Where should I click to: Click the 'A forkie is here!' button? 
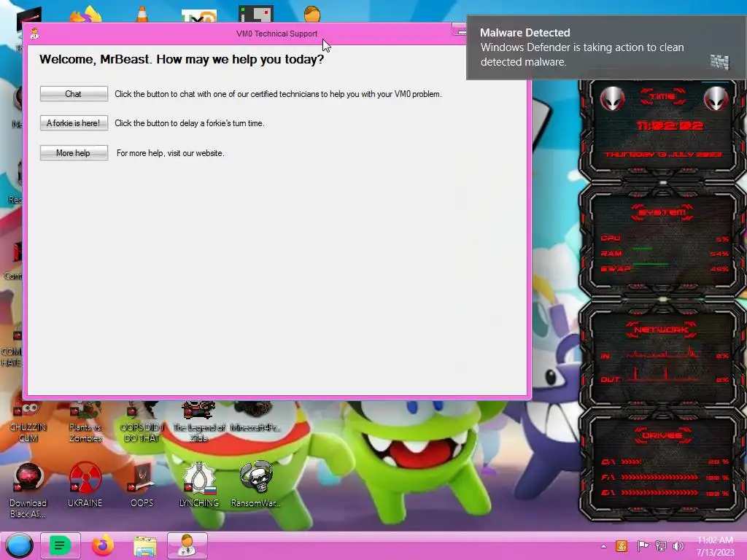click(x=74, y=122)
